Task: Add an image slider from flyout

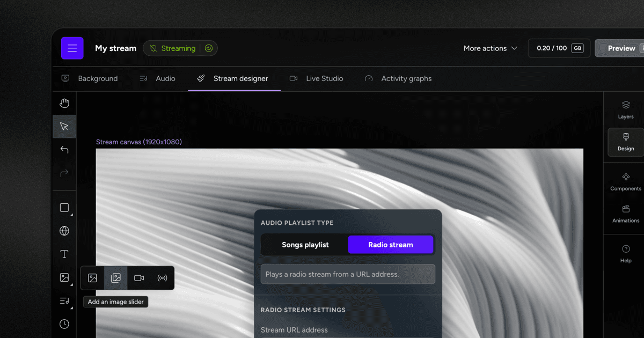Action: click(115, 278)
